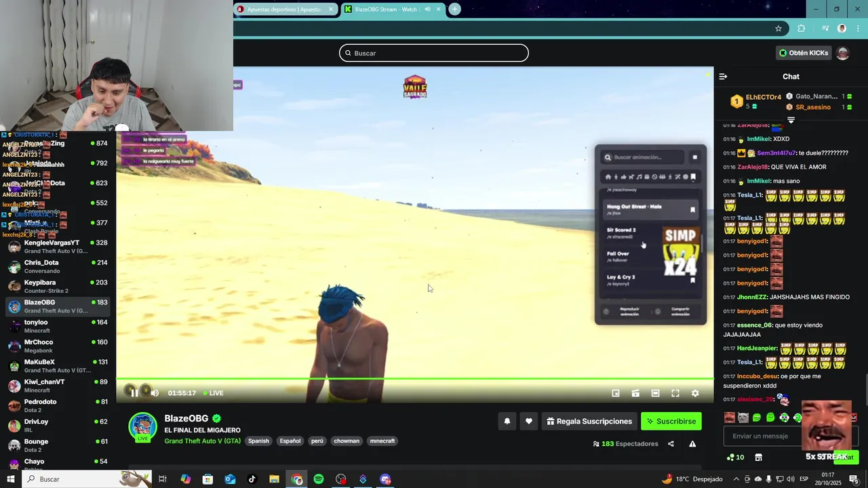Viewport: 868px width, 488px height.
Task: Pick the grey cat quick emote
Action: (743, 418)
